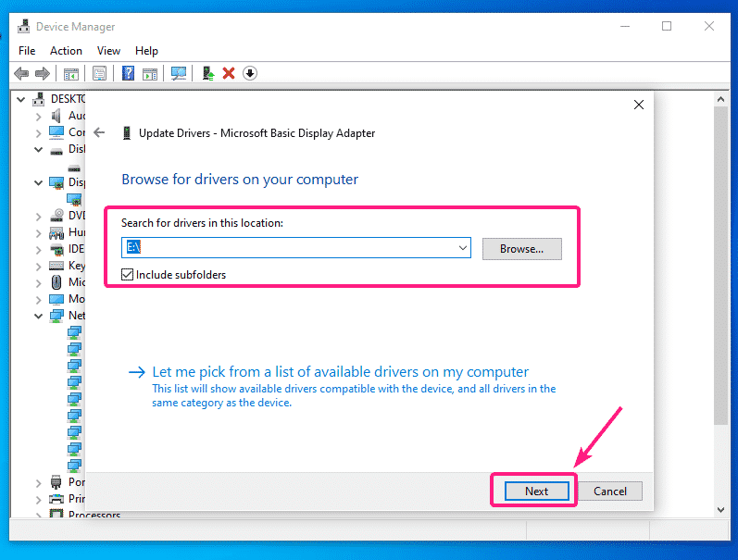This screenshot has height=560, width=738.
Task: Close the Update Drivers dialog
Action: point(639,105)
